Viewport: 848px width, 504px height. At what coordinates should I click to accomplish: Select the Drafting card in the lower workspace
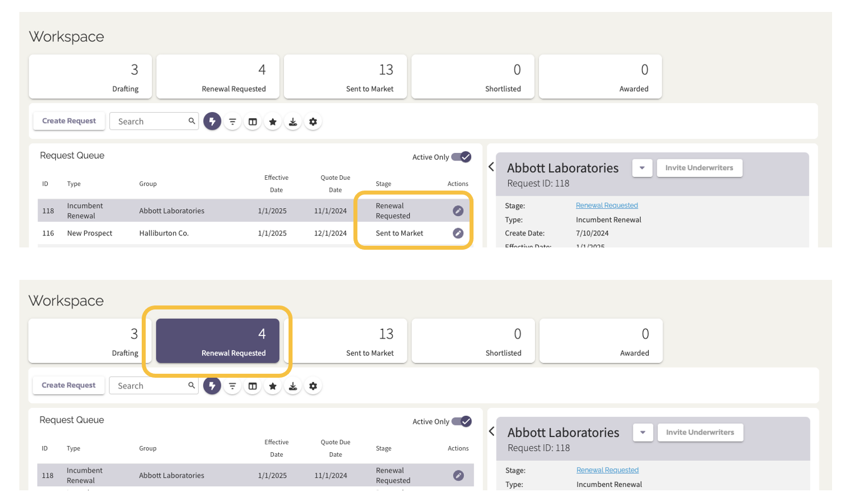tap(90, 341)
